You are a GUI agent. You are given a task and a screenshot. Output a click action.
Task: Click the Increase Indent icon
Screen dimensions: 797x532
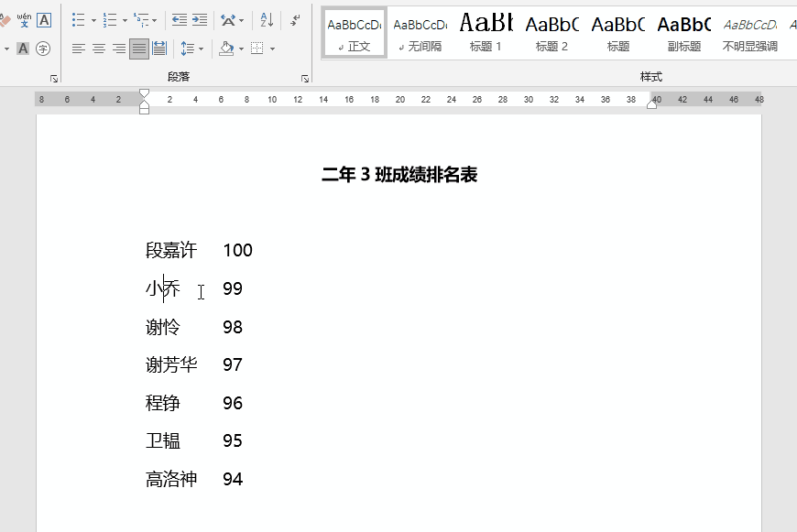199,19
